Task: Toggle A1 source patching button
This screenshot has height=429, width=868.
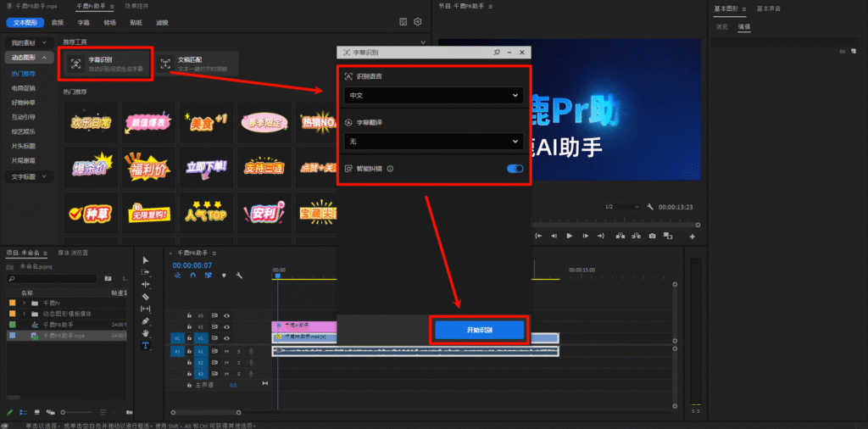Action: pos(177,352)
